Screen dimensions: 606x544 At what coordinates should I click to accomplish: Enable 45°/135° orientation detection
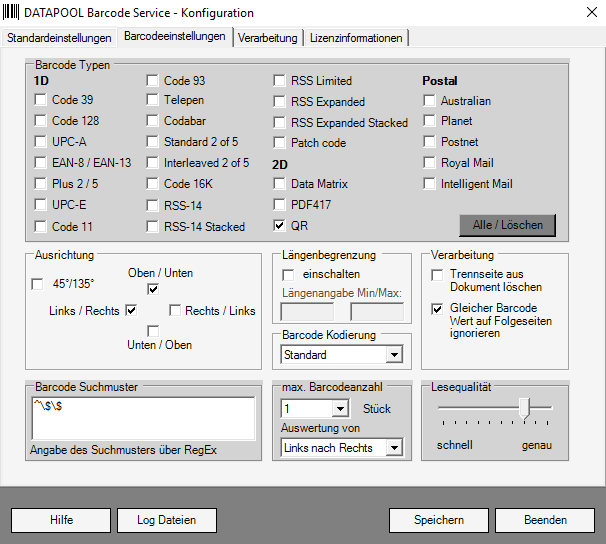[x=38, y=285]
